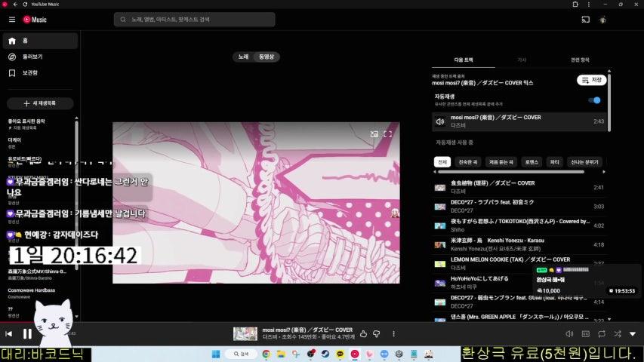This screenshot has height=362, width=644.
Task: Click the music video thumbnail area
Action: coord(256,203)
